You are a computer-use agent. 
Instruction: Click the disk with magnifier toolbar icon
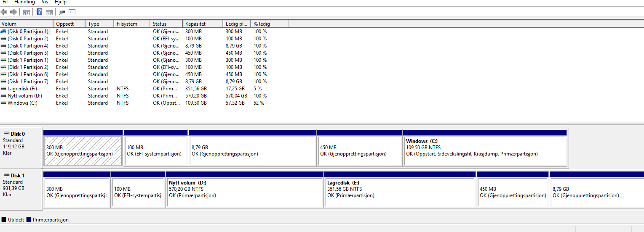click(x=62, y=12)
